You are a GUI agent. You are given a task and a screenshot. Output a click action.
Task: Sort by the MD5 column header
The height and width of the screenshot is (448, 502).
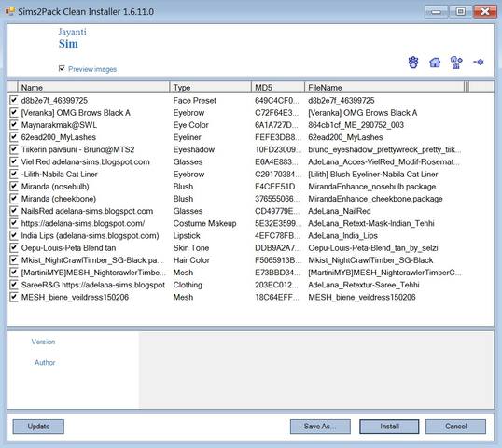click(278, 87)
